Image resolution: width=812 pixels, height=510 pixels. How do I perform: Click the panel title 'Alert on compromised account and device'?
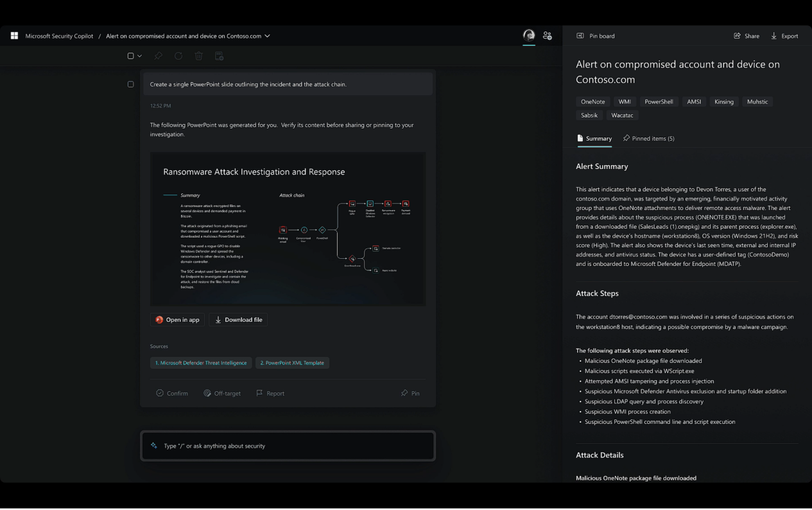point(678,72)
